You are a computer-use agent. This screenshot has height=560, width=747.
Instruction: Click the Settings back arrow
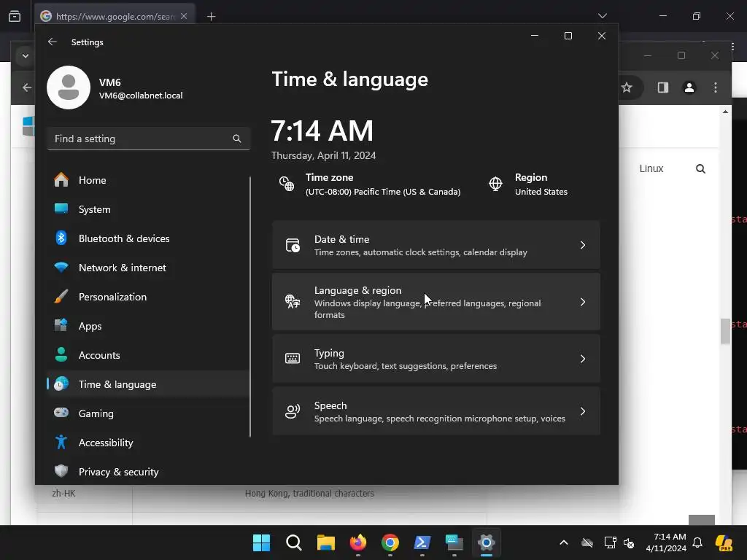click(x=53, y=42)
